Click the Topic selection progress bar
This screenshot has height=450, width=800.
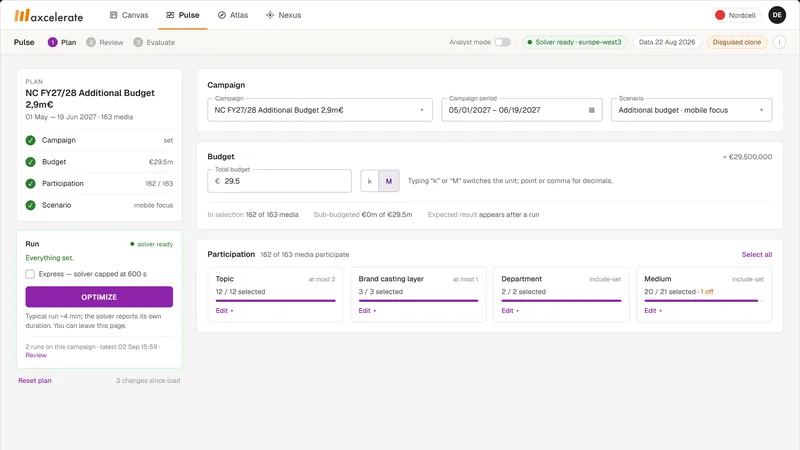(x=276, y=301)
